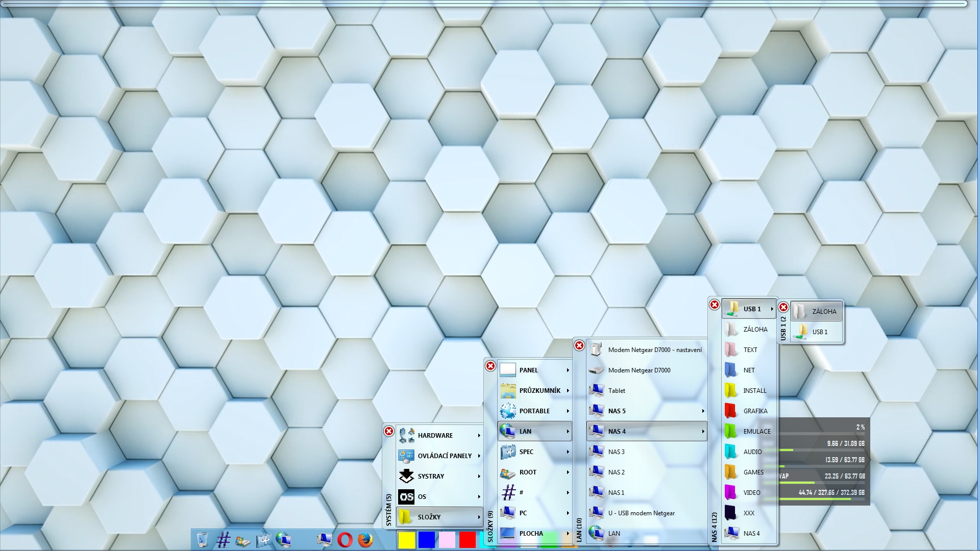Open the globe network icon in the dock
The height and width of the screenshot is (551, 980).
click(x=283, y=539)
